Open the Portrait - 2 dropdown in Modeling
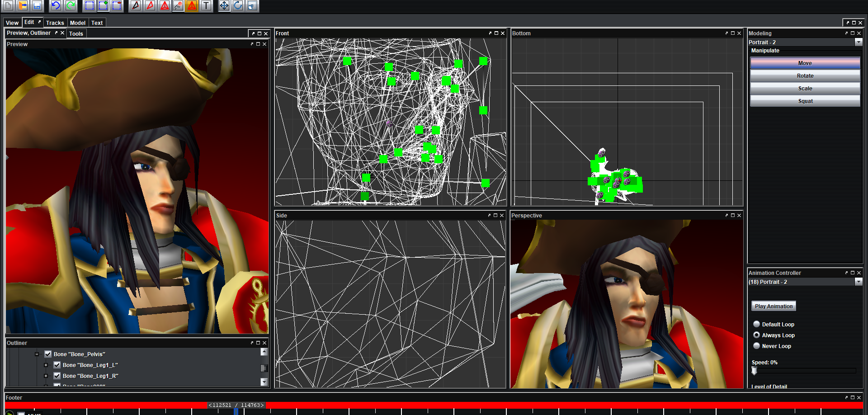Image resolution: width=868 pixels, height=415 pixels. [x=859, y=42]
